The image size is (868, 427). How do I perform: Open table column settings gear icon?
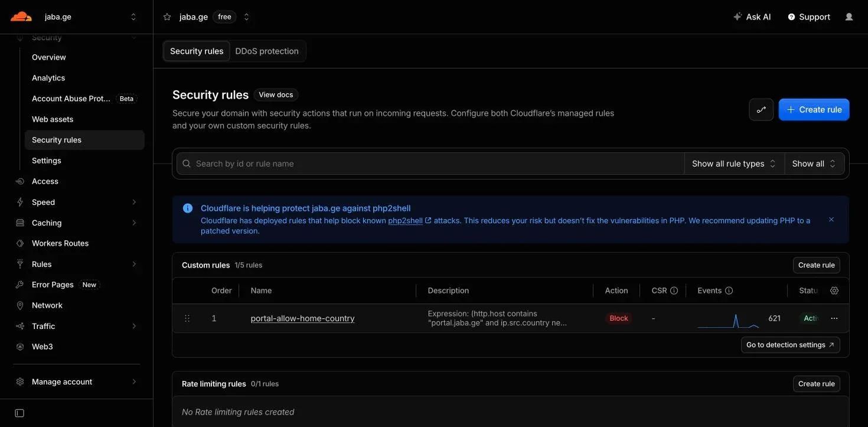pyautogui.click(x=834, y=291)
